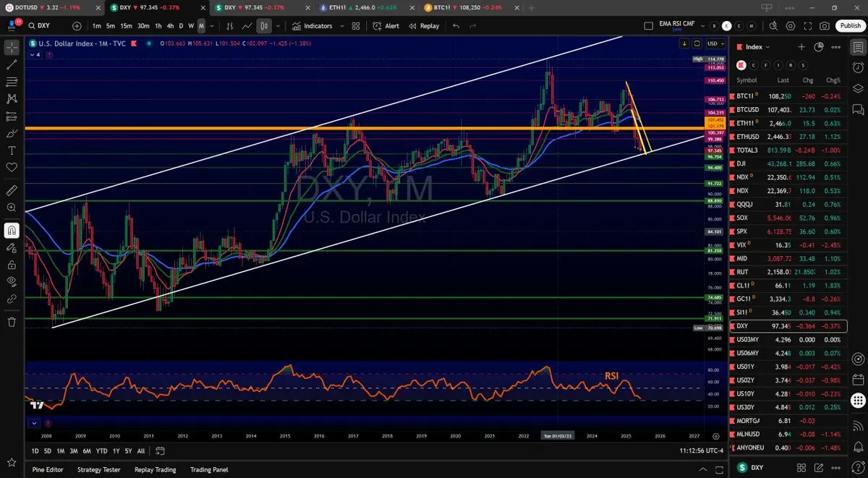
Task: Open the Pine Editor tab
Action: [x=48, y=469]
